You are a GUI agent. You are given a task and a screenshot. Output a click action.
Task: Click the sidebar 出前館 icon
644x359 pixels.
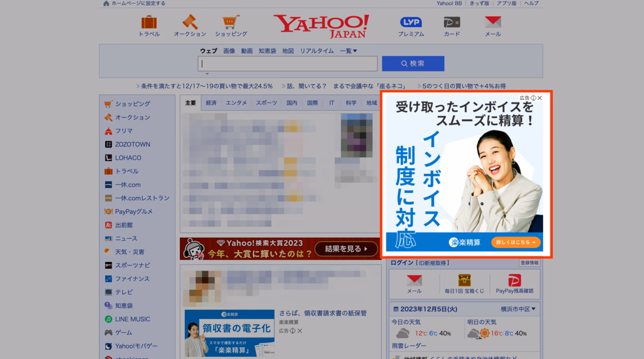pos(108,225)
